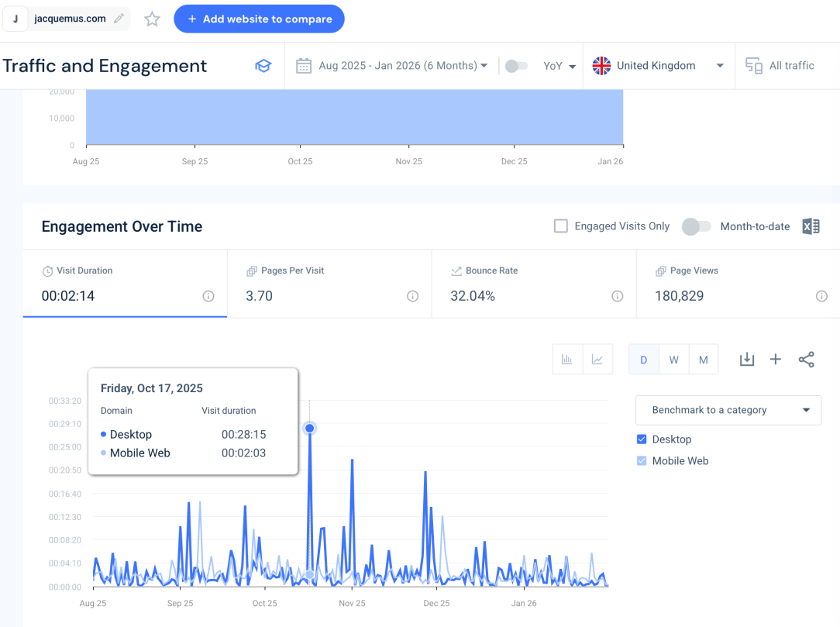The width and height of the screenshot is (840, 627).
Task: Uncheck the Desktop series checkbox
Action: (x=642, y=439)
